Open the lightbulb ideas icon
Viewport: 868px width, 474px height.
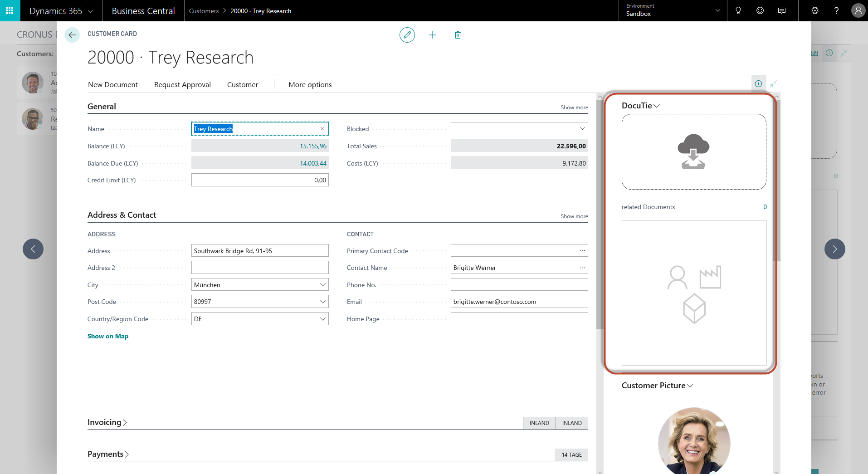738,10
